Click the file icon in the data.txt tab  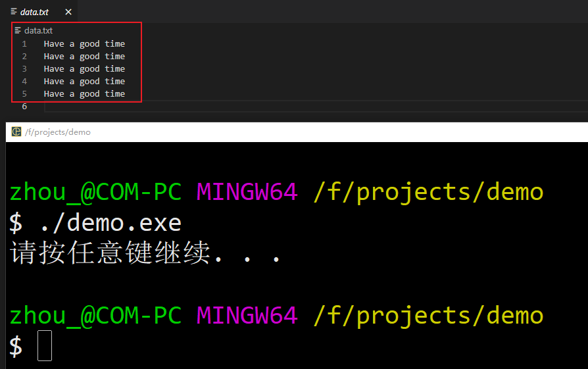[x=14, y=12]
